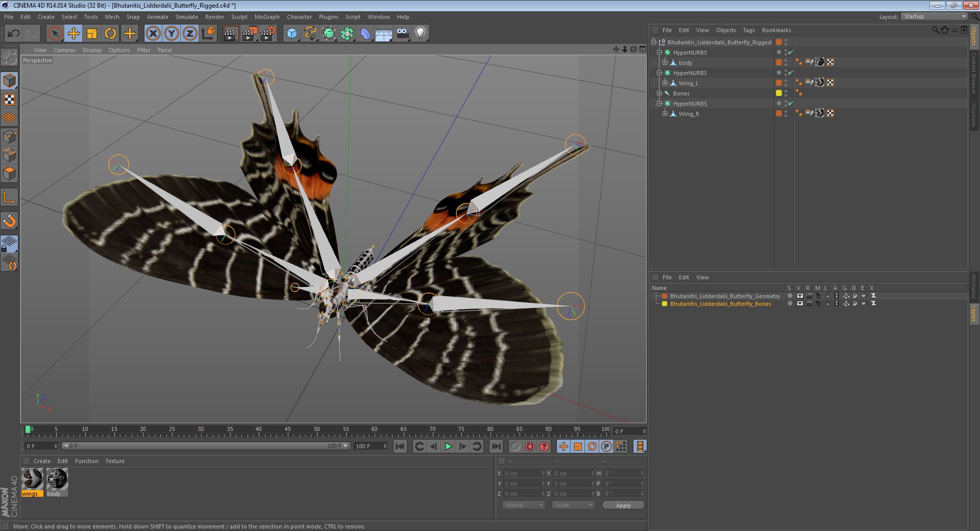Image resolution: width=980 pixels, height=531 pixels.
Task: Open the Layout Startup dropdown
Action: pyautogui.click(x=934, y=17)
